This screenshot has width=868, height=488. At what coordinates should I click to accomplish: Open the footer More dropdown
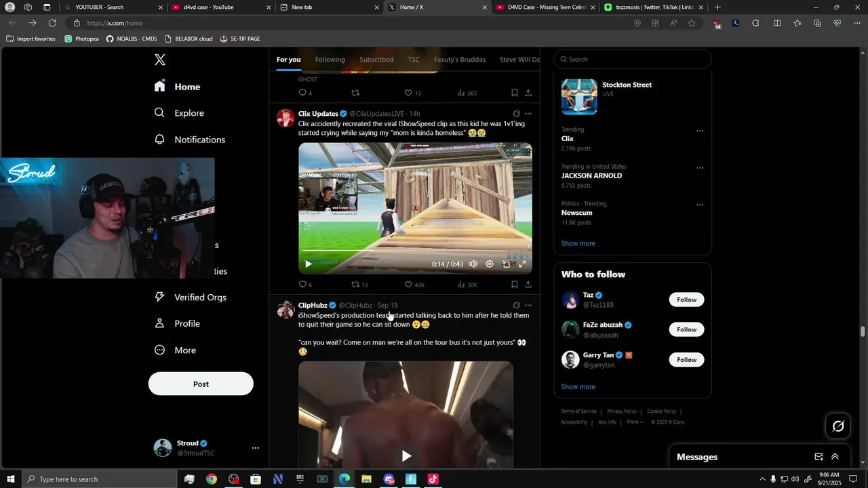[635, 422]
